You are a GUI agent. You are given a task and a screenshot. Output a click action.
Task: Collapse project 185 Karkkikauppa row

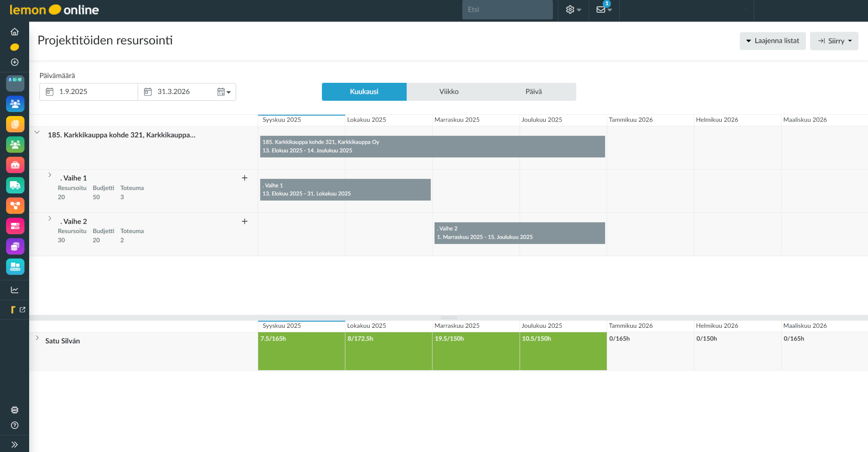click(37, 132)
